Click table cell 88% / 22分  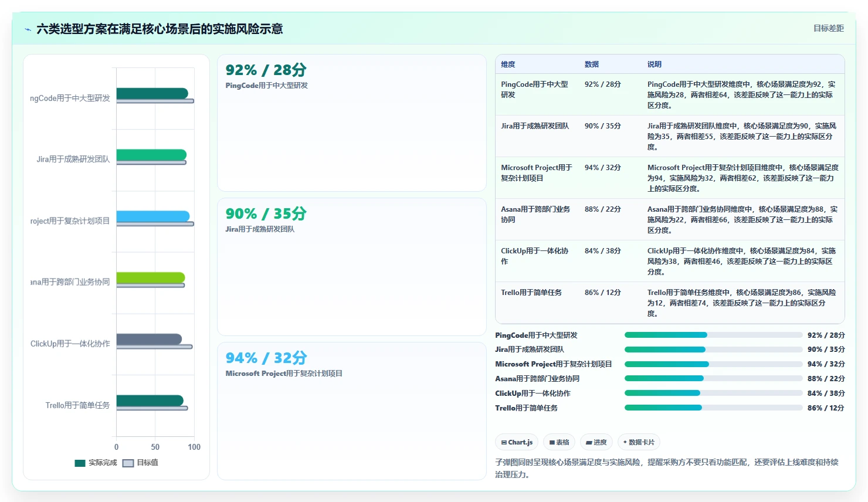click(602, 209)
